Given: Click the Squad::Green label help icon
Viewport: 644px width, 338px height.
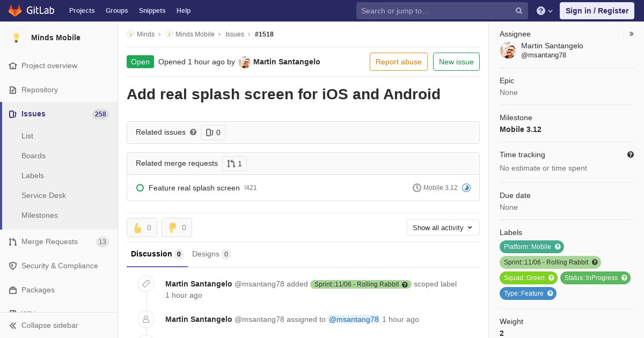Looking at the screenshot, I should 551,278.
